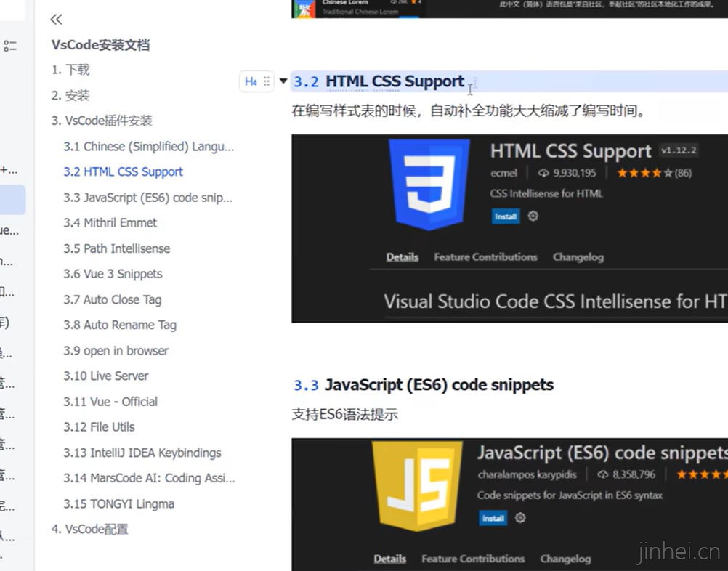The height and width of the screenshot is (571, 728).
Task: Click the H4 heading type indicator
Action: [251, 81]
